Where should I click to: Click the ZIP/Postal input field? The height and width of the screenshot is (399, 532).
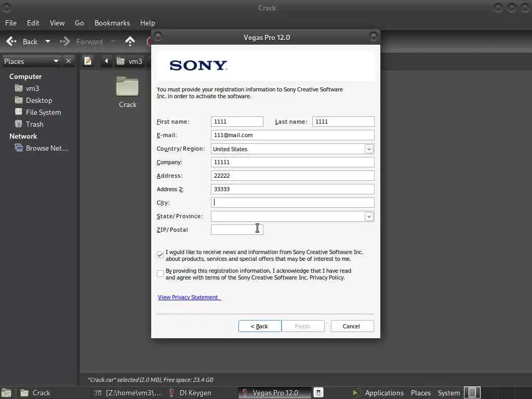coord(237,230)
